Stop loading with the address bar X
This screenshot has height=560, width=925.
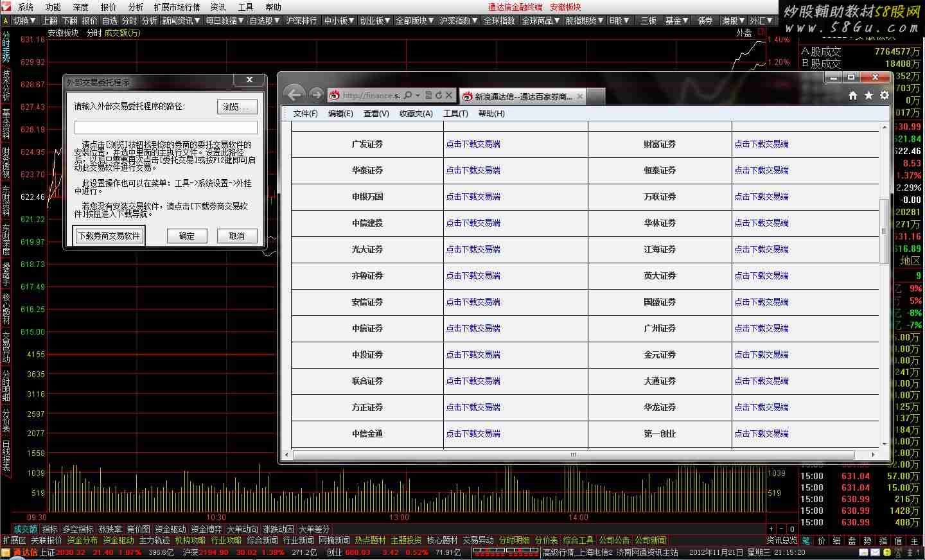449,95
